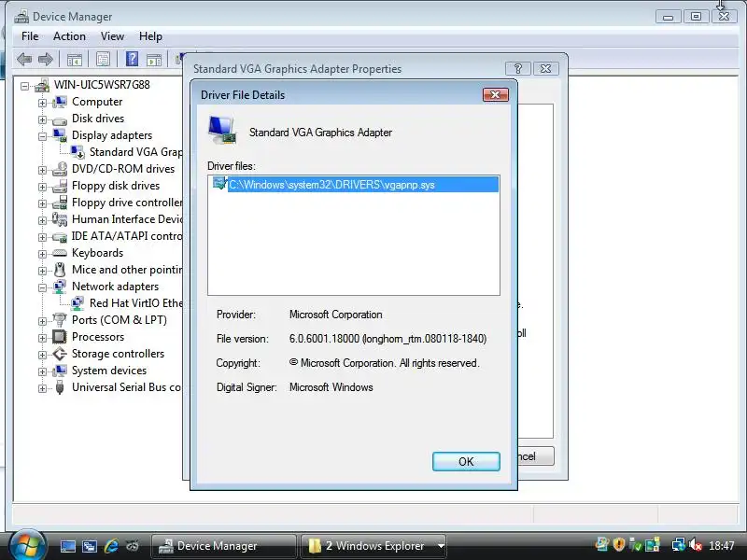Click the Switch between windows quick launch icon
The image size is (747, 560).
coord(90,546)
